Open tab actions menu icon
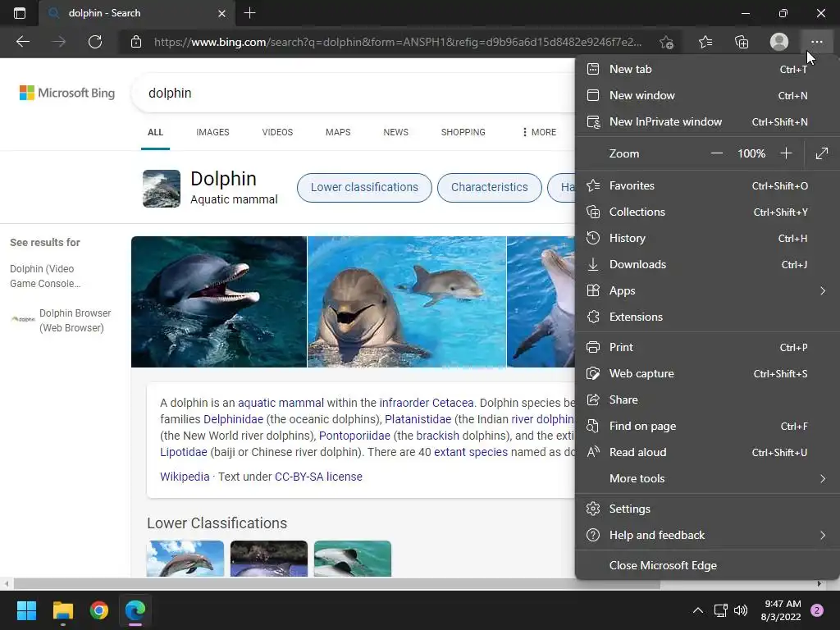Image resolution: width=840 pixels, height=630 pixels. point(20,13)
